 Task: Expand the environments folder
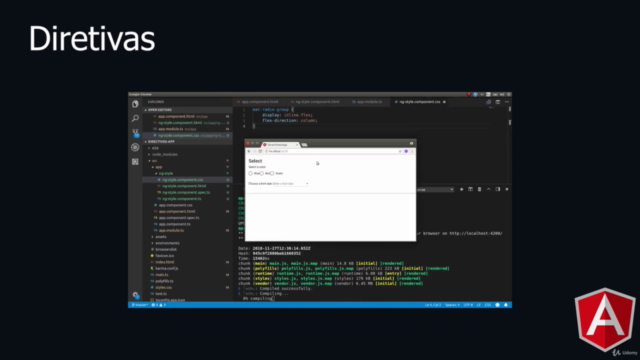pos(167,243)
